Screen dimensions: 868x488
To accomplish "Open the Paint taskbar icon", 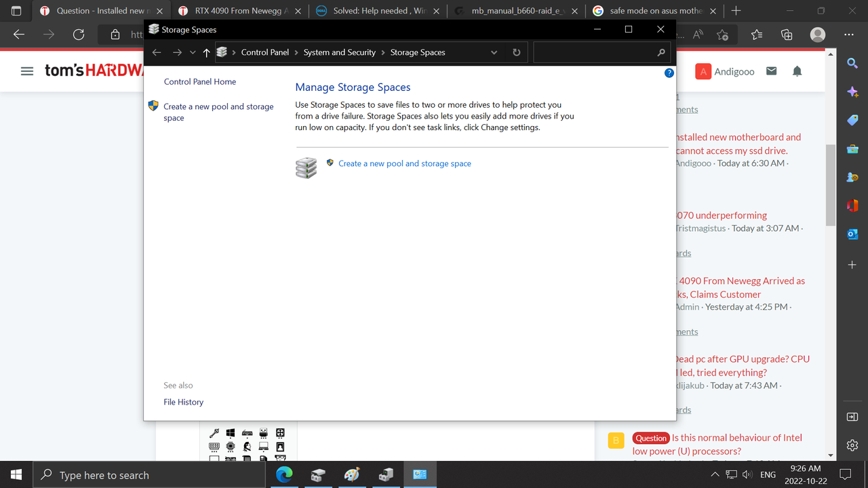I will (x=352, y=474).
